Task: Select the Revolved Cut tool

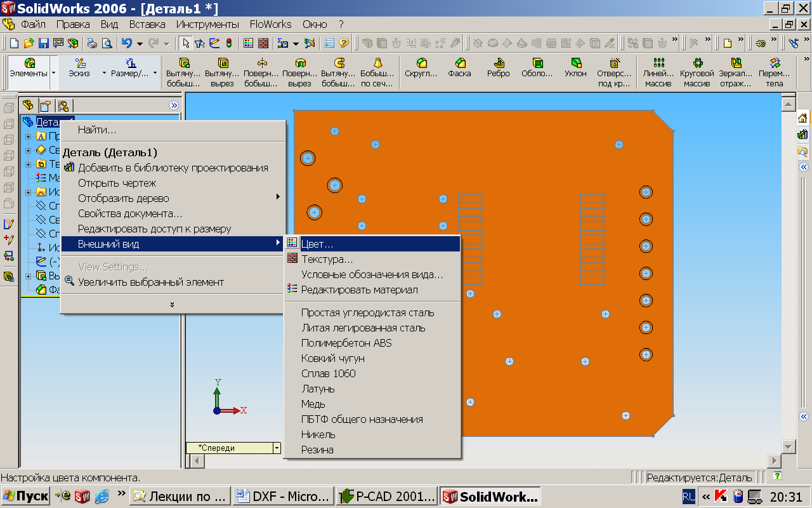Action: coord(300,72)
